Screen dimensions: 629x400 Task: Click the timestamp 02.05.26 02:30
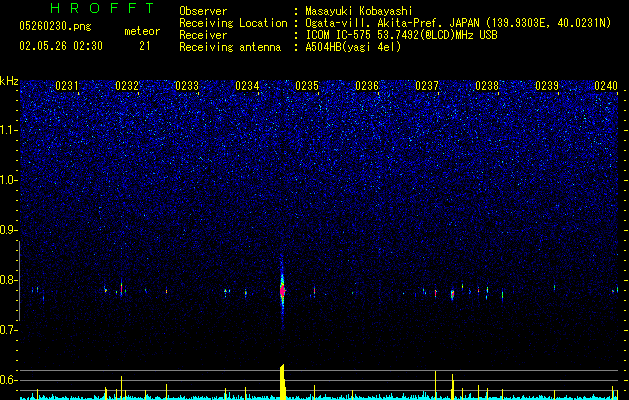click(x=61, y=46)
